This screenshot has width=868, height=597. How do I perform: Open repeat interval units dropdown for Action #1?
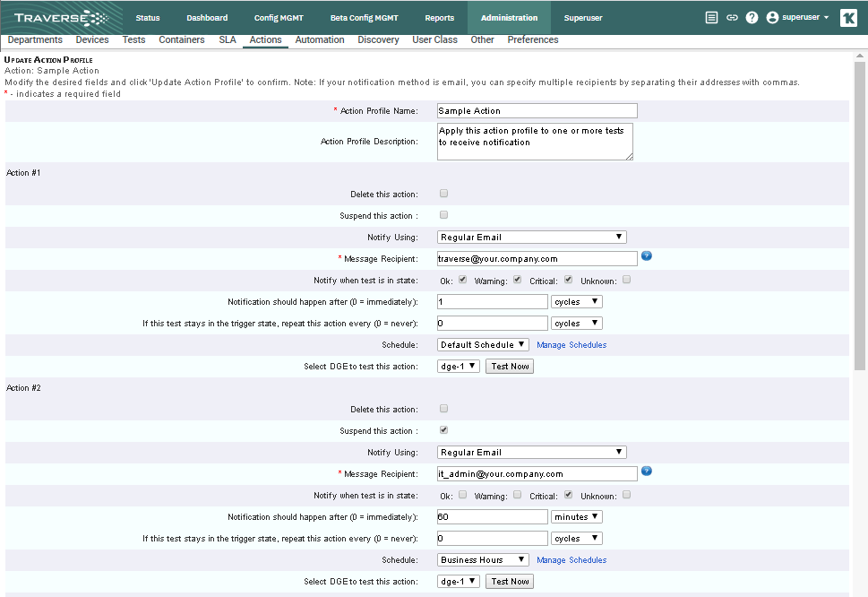click(576, 324)
